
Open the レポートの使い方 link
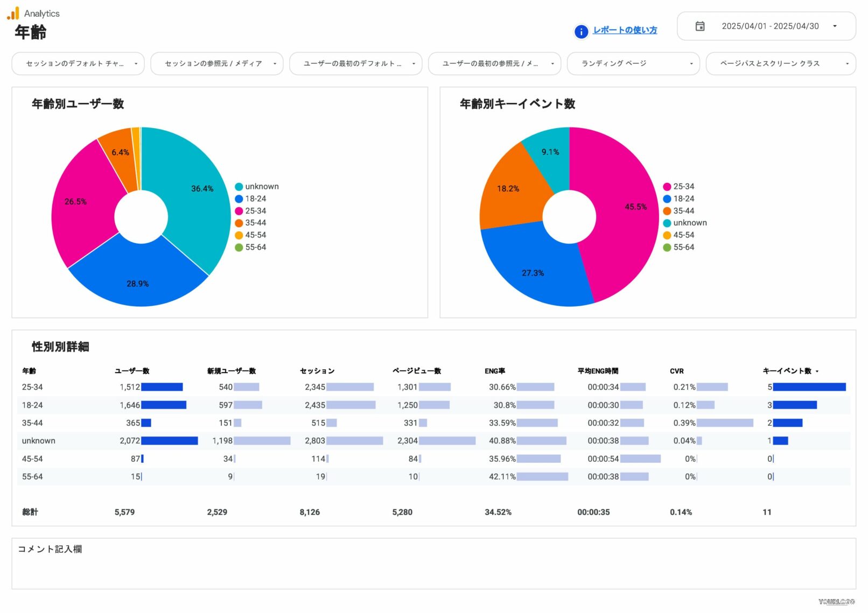[x=625, y=30]
